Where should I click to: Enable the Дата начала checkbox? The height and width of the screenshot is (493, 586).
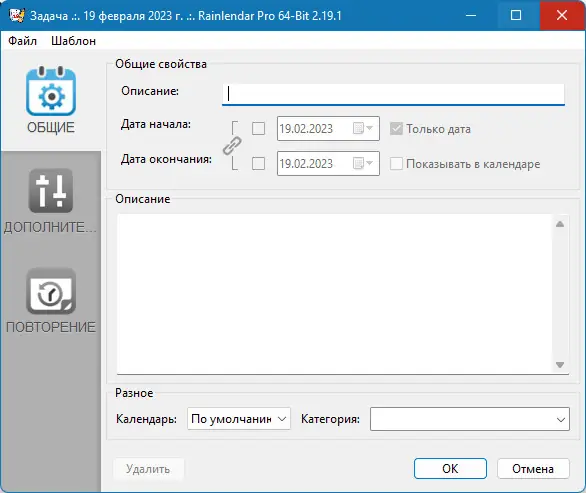[x=258, y=129]
